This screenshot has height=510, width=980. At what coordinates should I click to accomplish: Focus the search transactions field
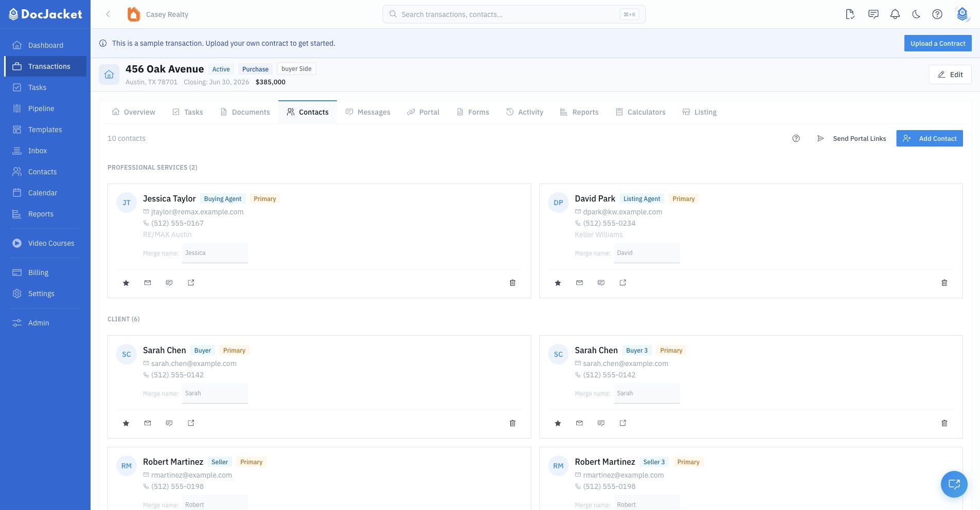(x=514, y=14)
